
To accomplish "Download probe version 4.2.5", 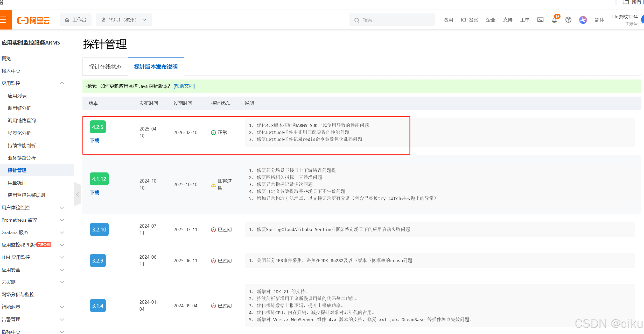I will 94,141.
